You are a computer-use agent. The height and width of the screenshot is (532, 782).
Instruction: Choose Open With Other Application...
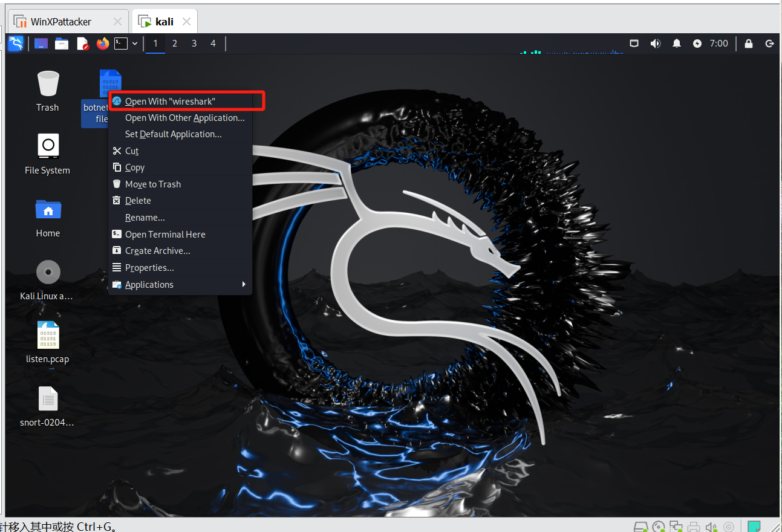pos(180,118)
